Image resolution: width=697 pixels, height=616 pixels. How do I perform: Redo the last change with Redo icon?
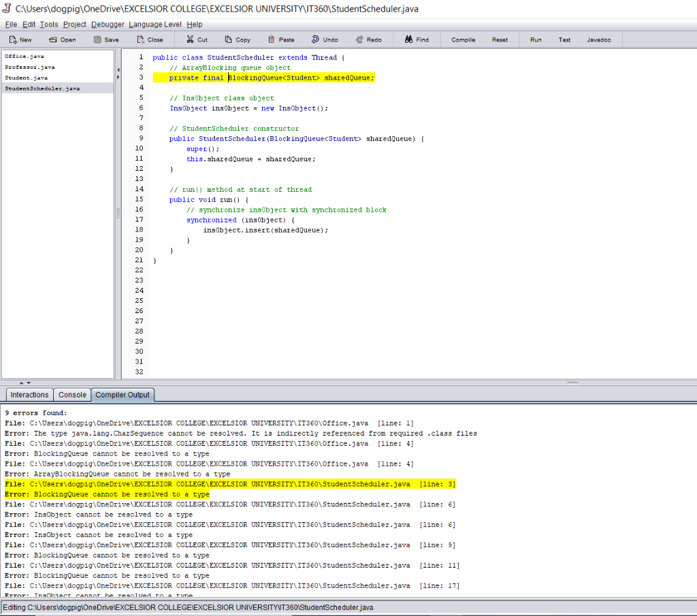pyautogui.click(x=368, y=39)
